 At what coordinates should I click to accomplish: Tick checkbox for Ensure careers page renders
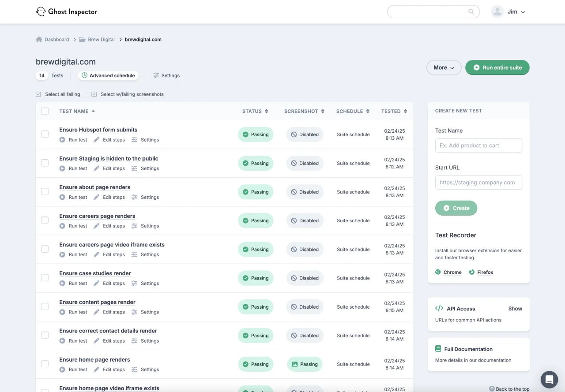click(45, 220)
